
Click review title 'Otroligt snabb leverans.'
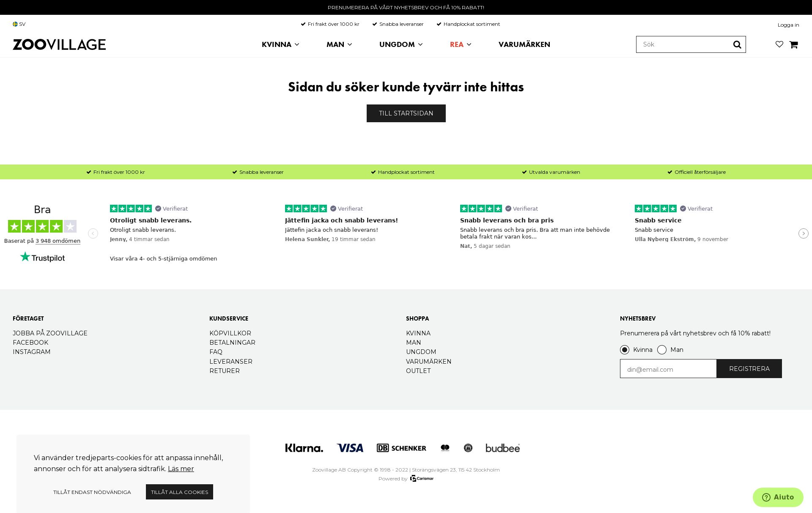151,220
